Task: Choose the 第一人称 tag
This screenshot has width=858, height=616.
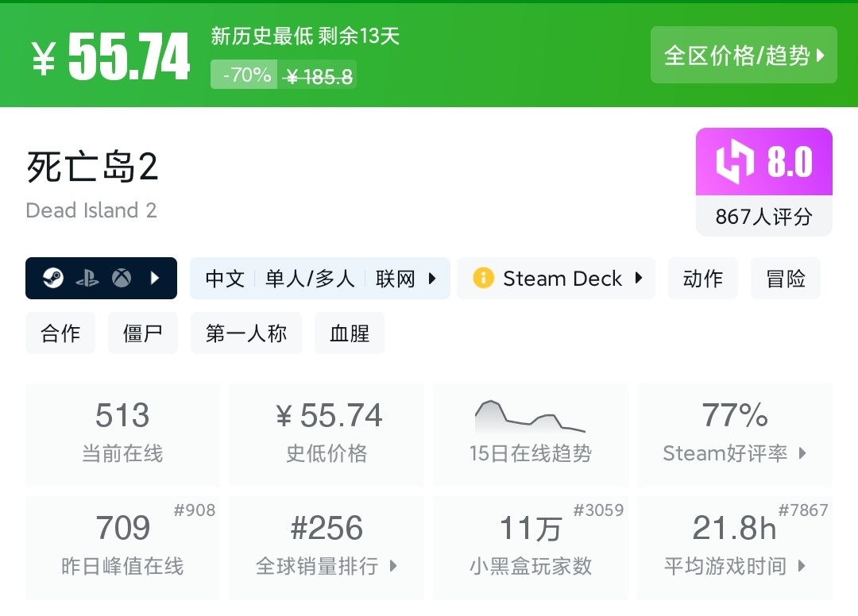Action: (x=246, y=333)
